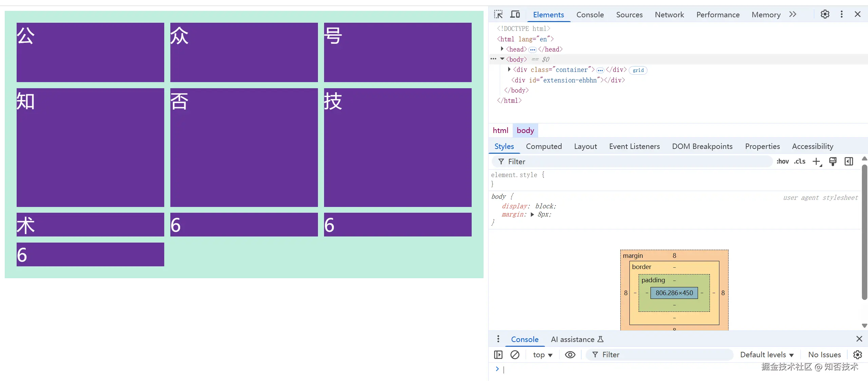Click the clear console icon

(515, 355)
